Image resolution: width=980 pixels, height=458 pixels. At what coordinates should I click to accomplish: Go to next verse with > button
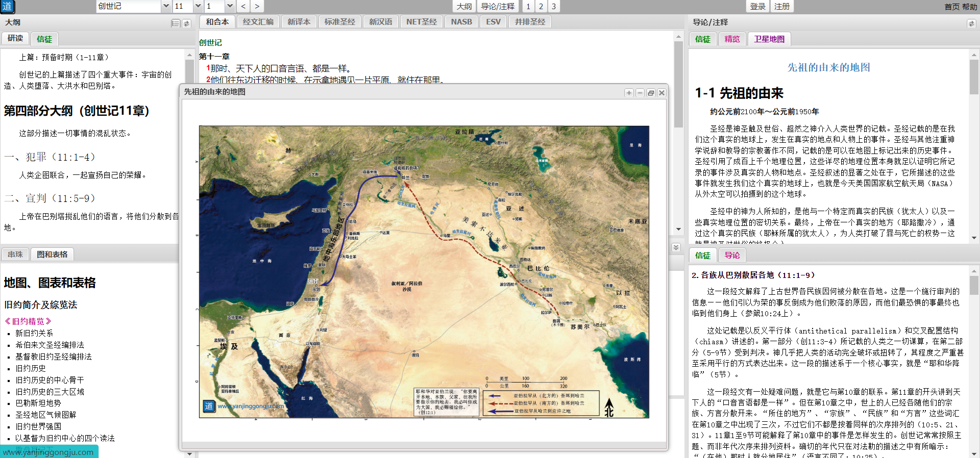[x=257, y=7]
